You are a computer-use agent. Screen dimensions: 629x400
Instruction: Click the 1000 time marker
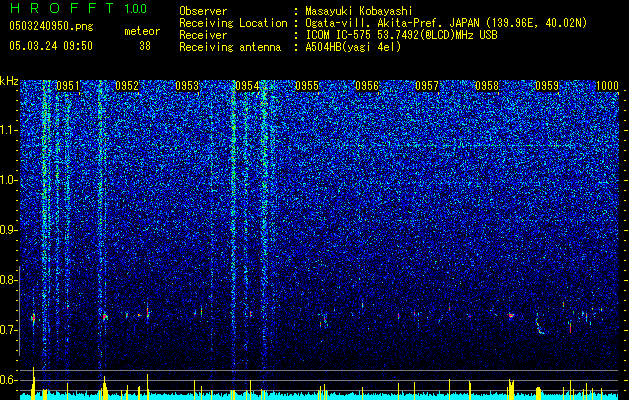tap(607, 86)
